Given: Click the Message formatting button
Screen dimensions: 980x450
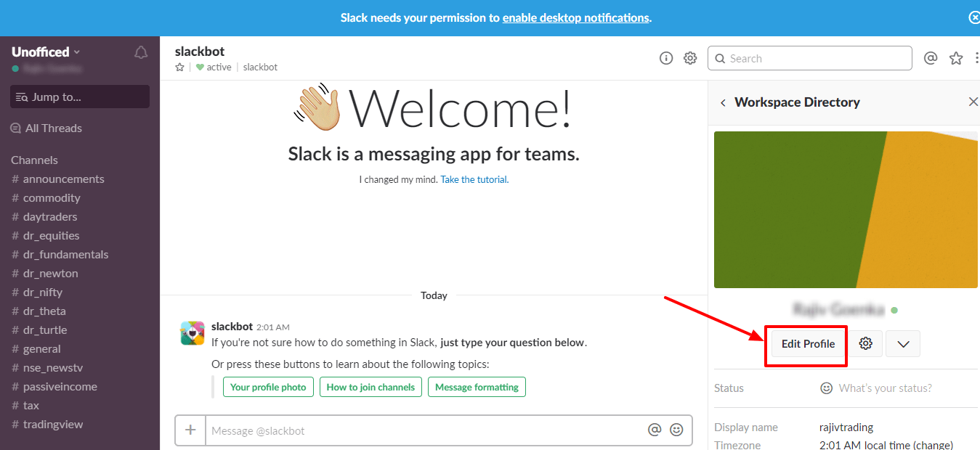Looking at the screenshot, I should [x=477, y=387].
